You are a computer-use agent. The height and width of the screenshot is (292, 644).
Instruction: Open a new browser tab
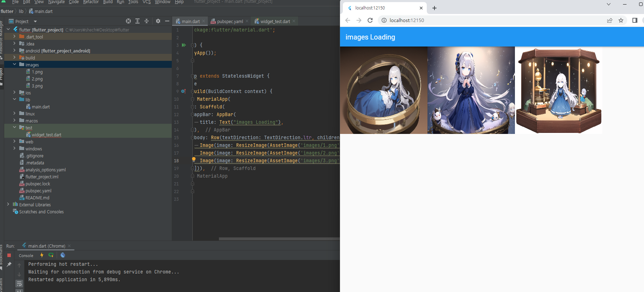tap(434, 8)
